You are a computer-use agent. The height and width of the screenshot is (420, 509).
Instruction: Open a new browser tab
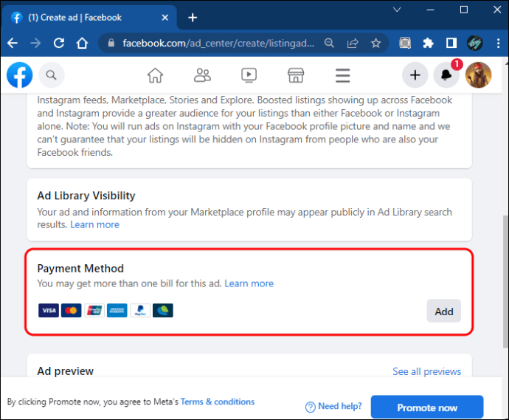click(193, 18)
